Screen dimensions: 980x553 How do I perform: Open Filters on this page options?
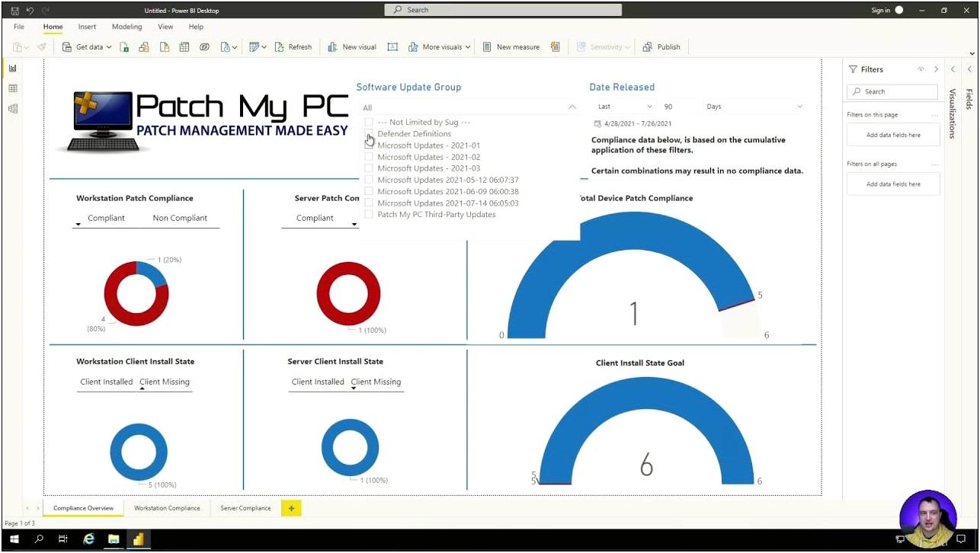click(x=934, y=115)
